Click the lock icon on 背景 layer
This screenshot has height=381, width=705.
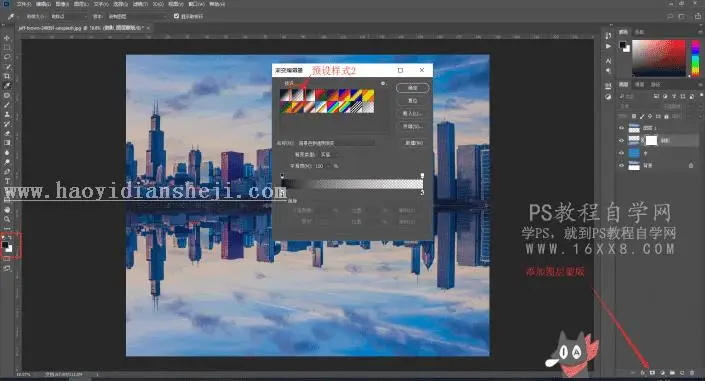point(691,166)
